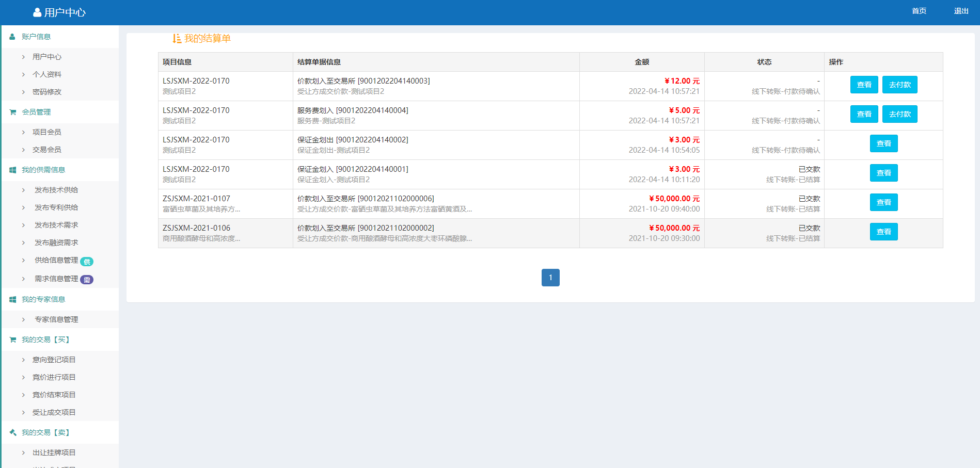Click the 我的专家信息 windows icon
Viewport: 980px width, 468px height.
tap(12, 299)
